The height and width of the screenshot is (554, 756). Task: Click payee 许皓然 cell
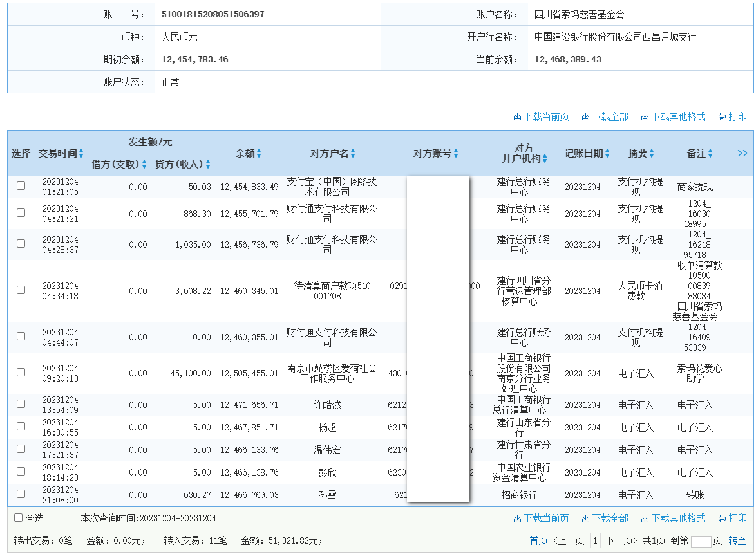tap(327, 405)
